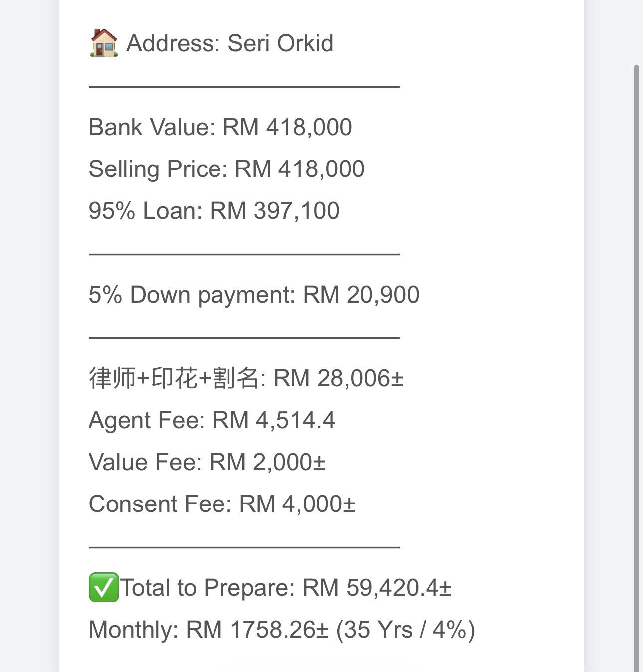Click the "Value Fee" label
The image size is (643, 672).
click(x=144, y=462)
